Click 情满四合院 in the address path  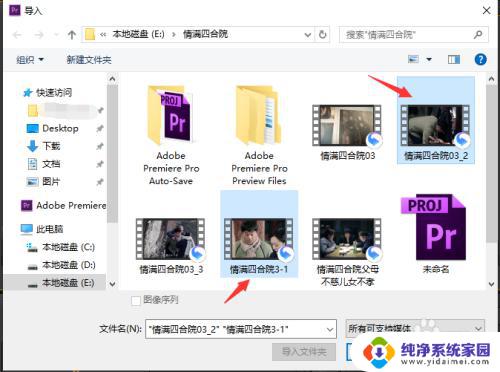point(205,34)
